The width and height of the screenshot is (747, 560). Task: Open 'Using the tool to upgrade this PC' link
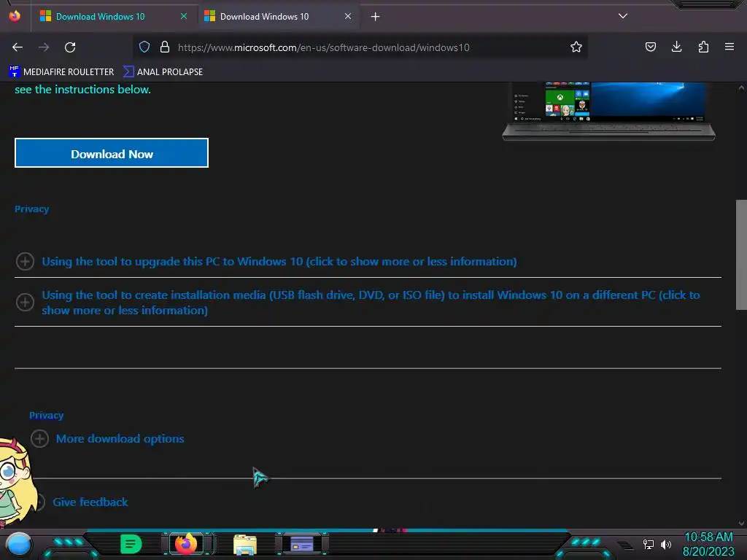pyautogui.click(x=279, y=262)
